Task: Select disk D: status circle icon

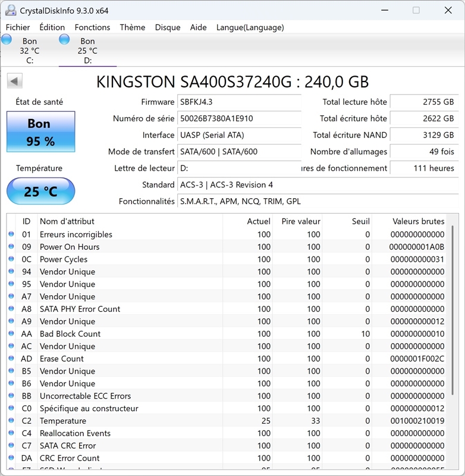Action: tap(64, 39)
